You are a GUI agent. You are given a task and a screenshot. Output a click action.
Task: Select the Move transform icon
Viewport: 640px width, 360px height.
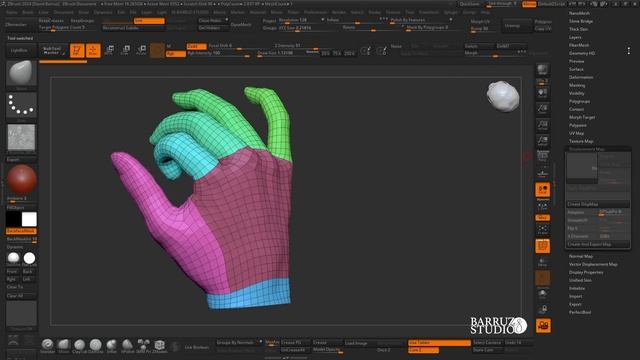tap(109, 50)
